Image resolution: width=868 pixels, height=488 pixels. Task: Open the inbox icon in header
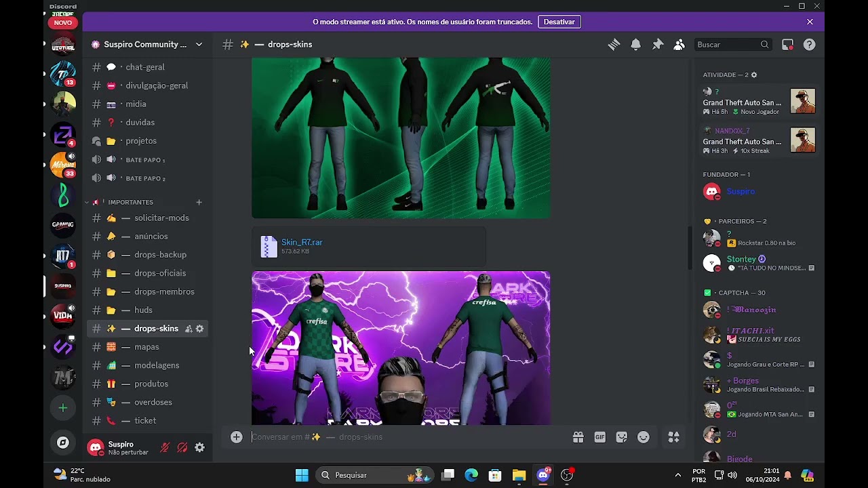(787, 44)
